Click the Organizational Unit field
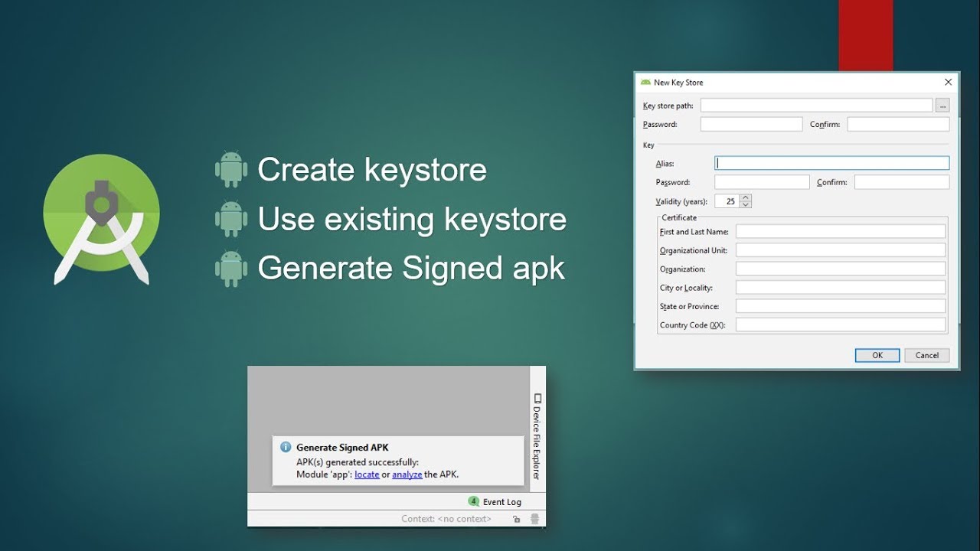The width and height of the screenshot is (980, 551). pyautogui.click(x=841, y=250)
